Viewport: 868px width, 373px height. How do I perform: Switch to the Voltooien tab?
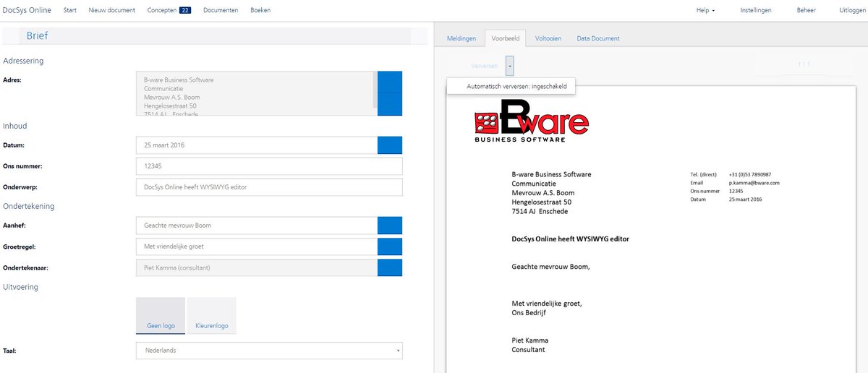coord(548,38)
